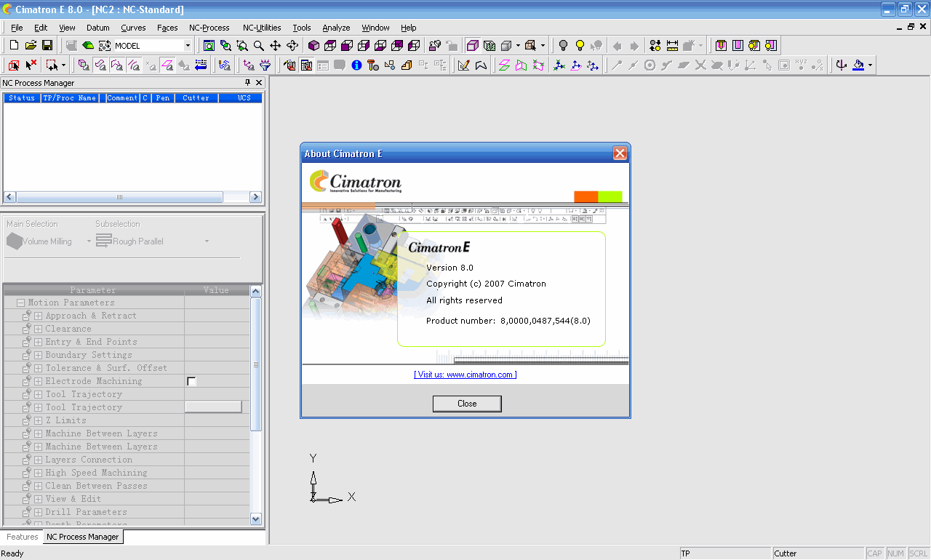Click the gray light bulb icon
Image resolution: width=931 pixels, height=560 pixels.
(x=563, y=45)
